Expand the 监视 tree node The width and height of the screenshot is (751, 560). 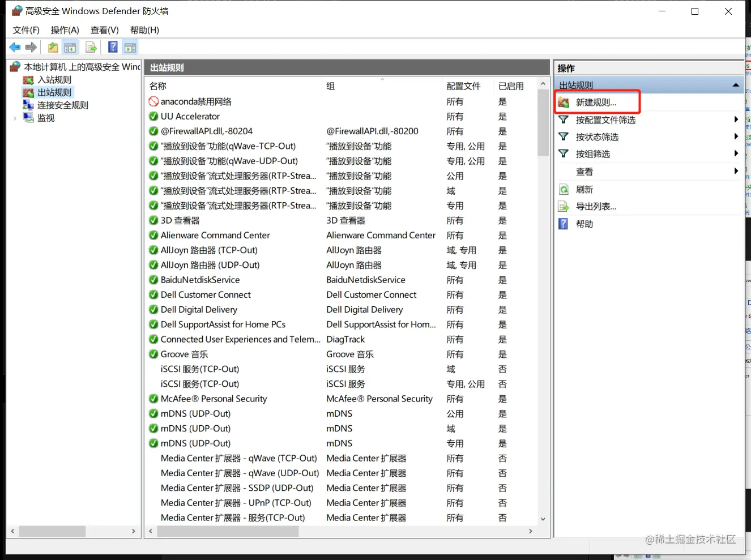pos(15,118)
